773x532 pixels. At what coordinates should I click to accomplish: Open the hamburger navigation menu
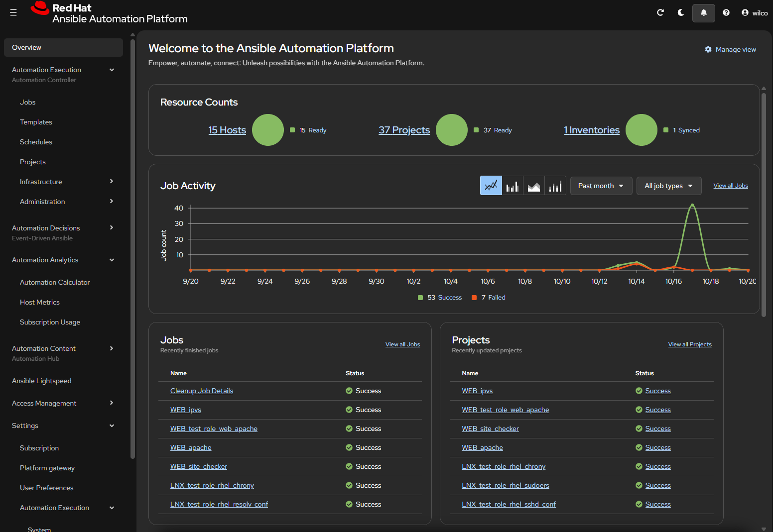click(13, 12)
